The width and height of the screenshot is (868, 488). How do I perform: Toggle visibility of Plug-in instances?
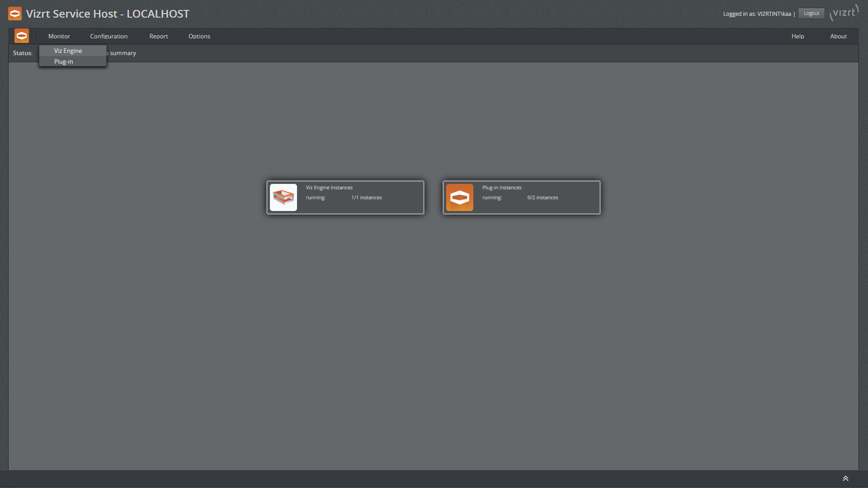coord(63,61)
